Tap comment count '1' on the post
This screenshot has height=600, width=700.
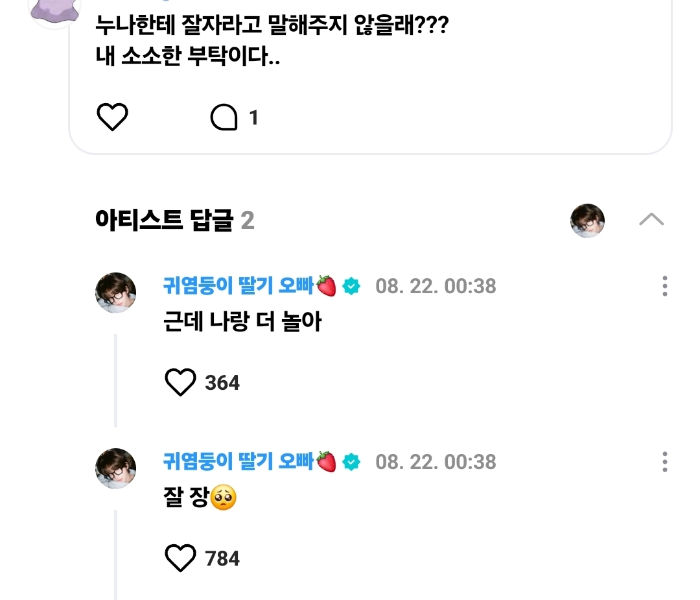(x=253, y=118)
